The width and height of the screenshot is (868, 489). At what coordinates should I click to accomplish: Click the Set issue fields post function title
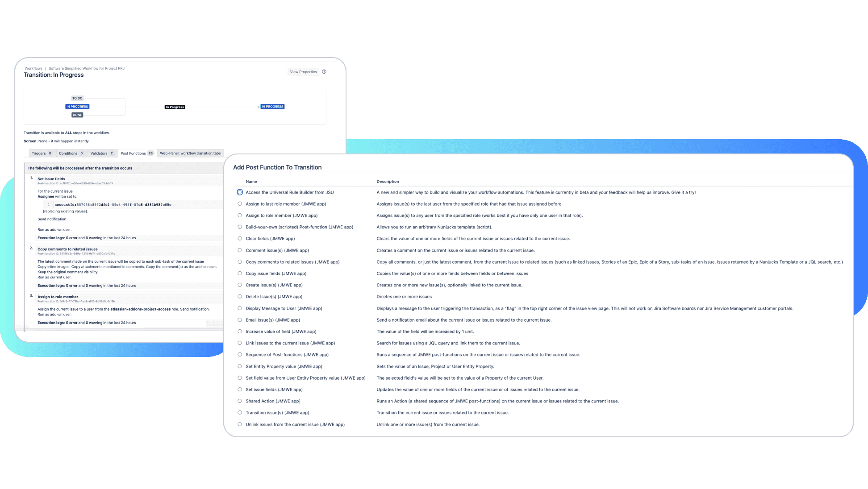[x=51, y=179]
